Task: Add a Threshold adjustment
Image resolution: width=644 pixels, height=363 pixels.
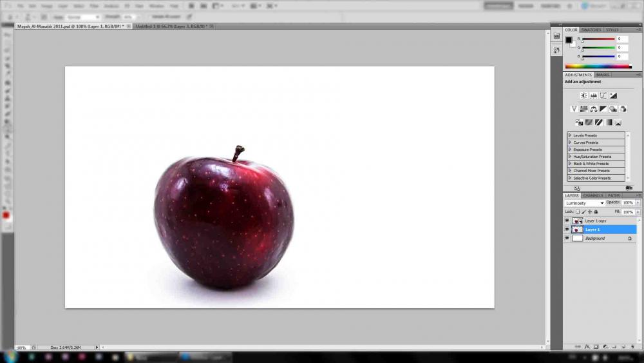Action: 599,123
